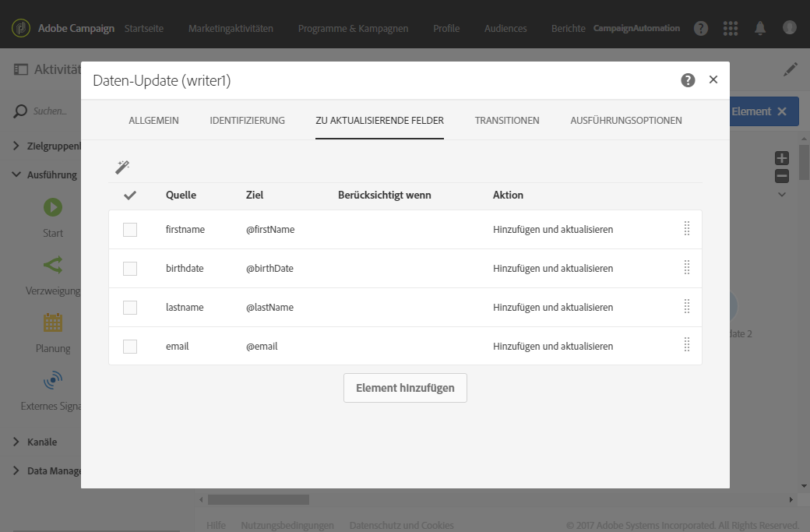810x532 pixels.
Task: Click the Element hinzufügen button
Action: point(405,388)
